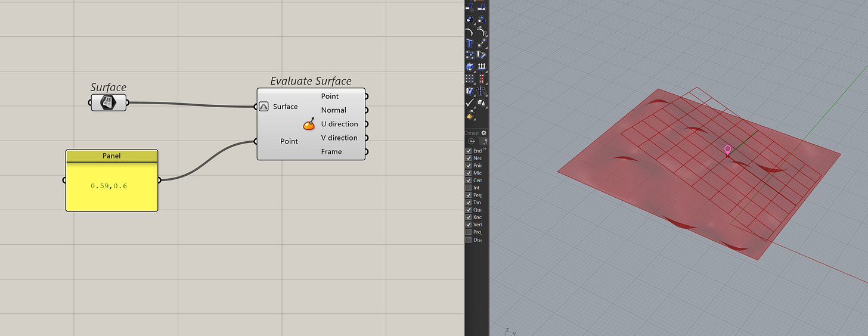Viewport: 868px width, 336px height.
Task: Click the Evaluate Surface component center icon
Action: 309,124
